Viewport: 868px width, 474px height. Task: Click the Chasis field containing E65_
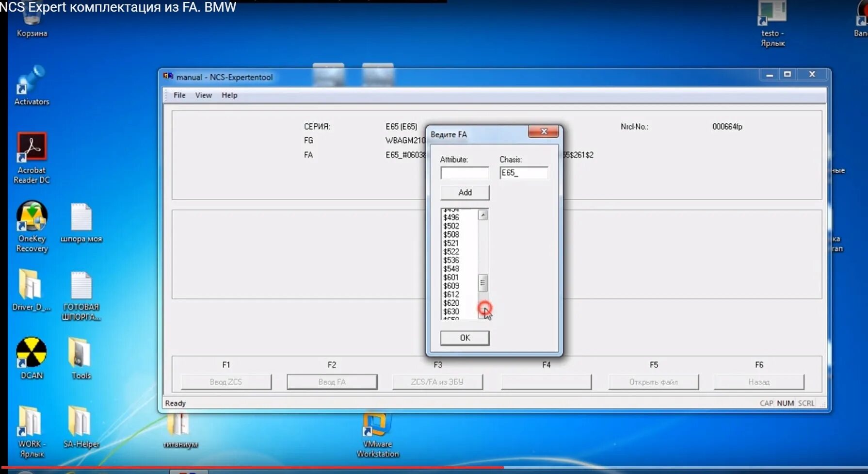pyautogui.click(x=524, y=173)
